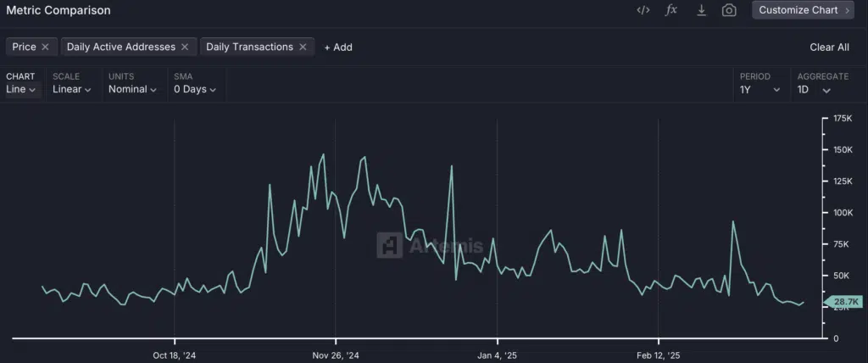The image size is (868, 363).
Task: Expand the Scale Linear dropdown
Action: (71, 89)
